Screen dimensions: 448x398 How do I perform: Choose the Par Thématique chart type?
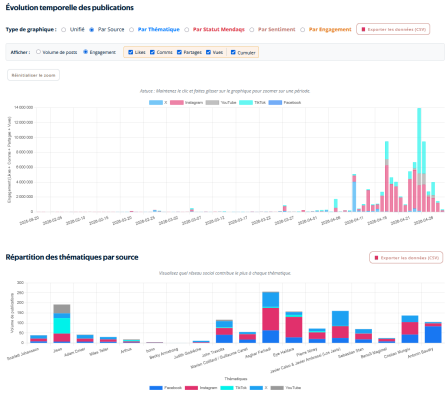132,30
